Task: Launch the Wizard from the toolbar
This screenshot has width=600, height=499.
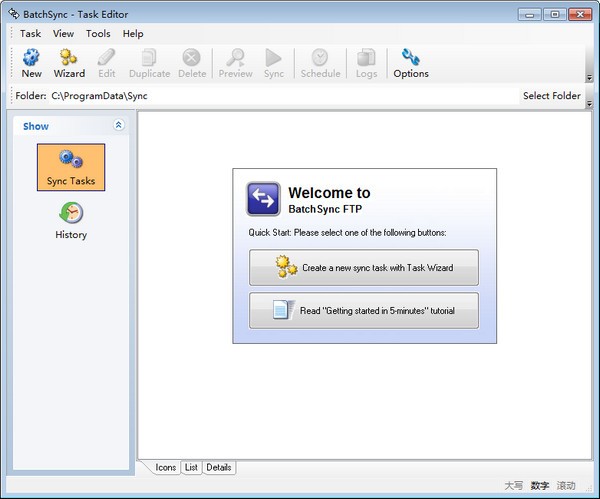Action: coord(69,62)
